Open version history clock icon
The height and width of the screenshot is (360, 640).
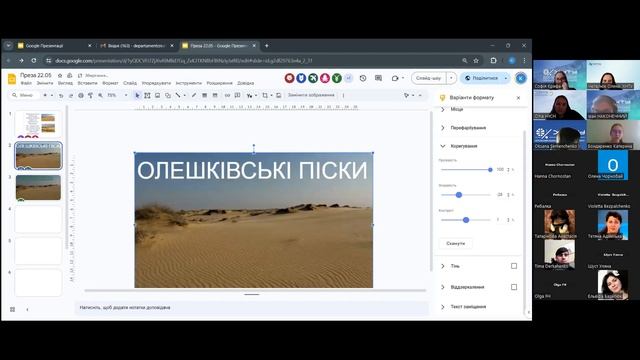[x=363, y=78]
